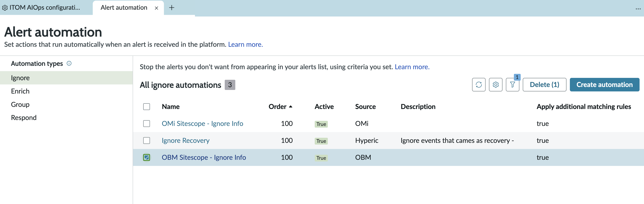Open list settings gear icon
Image resolution: width=644 pixels, height=204 pixels.
point(496,85)
